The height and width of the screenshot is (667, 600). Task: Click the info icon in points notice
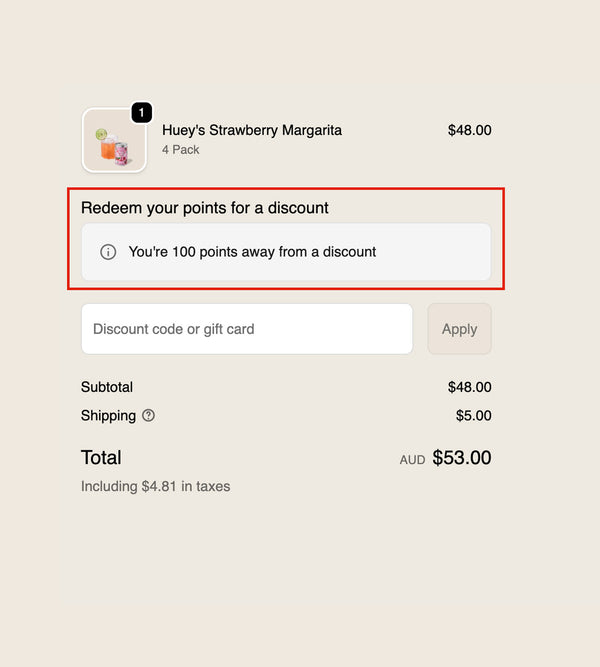point(109,252)
